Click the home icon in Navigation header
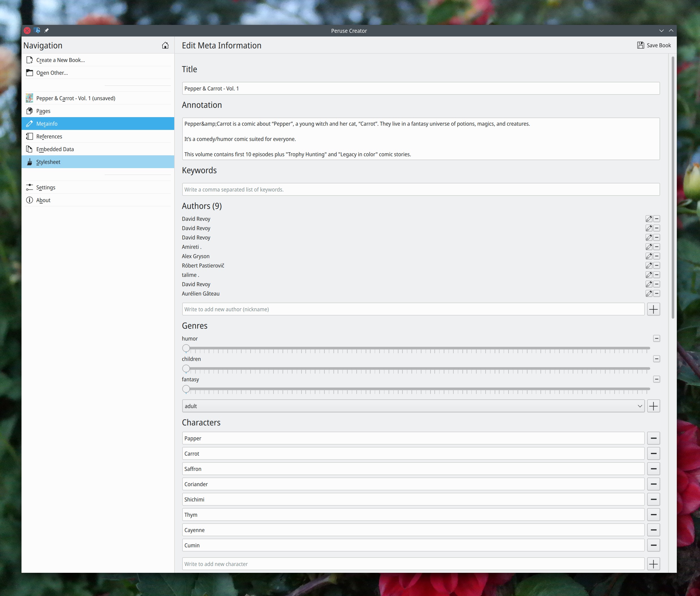Image resolution: width=700 pixels, height=596 pixels. (165, 45)
